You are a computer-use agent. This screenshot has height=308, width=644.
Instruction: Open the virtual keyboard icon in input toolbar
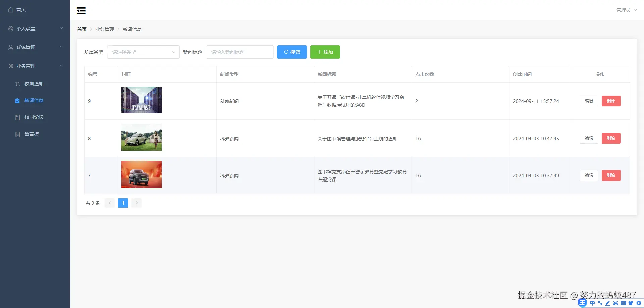tap(623, 304)
